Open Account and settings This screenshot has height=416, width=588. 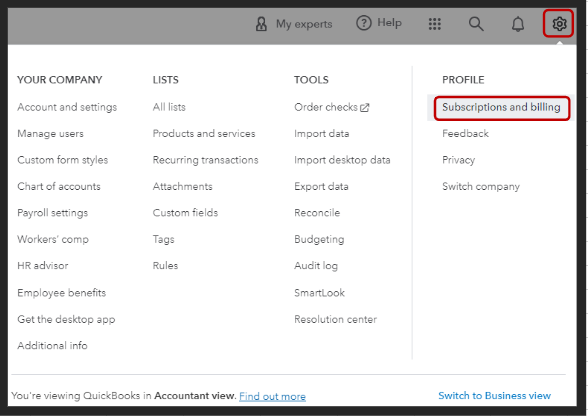pos(67,107)
